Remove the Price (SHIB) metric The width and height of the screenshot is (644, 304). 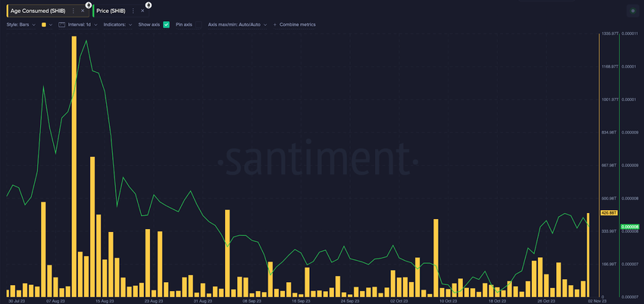click(x=142, y=11)
